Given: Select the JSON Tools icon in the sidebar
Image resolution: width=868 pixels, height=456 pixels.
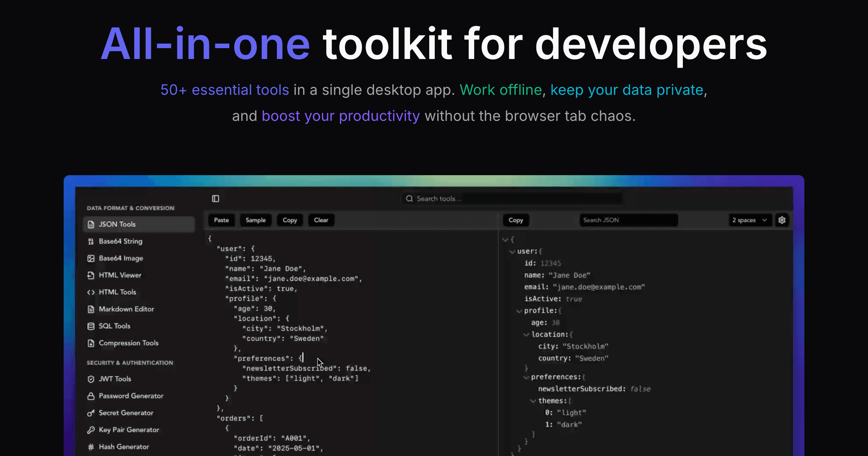Looking at the screenshot, I should pos(91,224).
